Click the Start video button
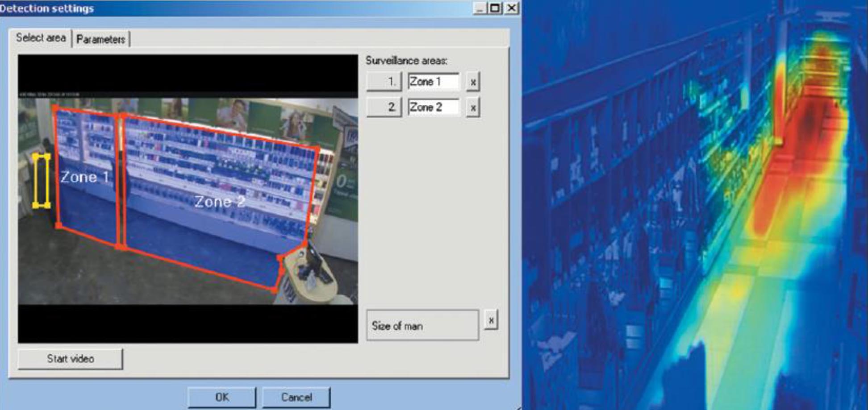Screen dimensions: 868x410 (70, 359)
